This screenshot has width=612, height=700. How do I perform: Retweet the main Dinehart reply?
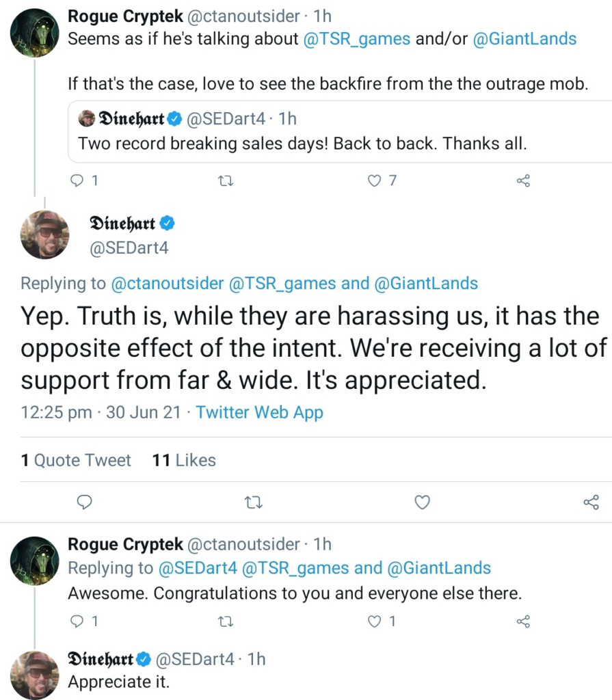(253, 502)
